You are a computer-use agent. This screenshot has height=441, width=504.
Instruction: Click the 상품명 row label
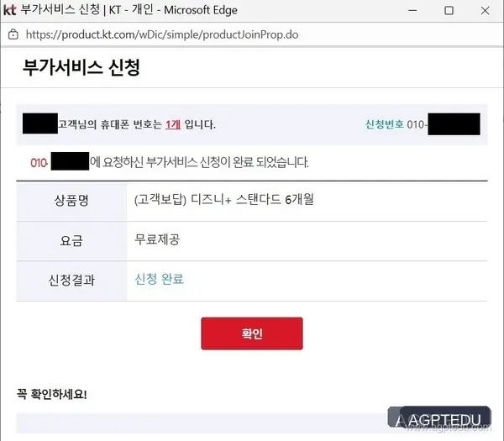click(x=71, y=201)
